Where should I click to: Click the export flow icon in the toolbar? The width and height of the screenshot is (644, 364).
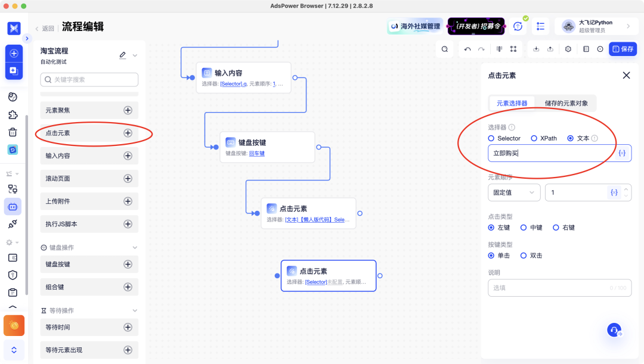click(x=550, y=49)
